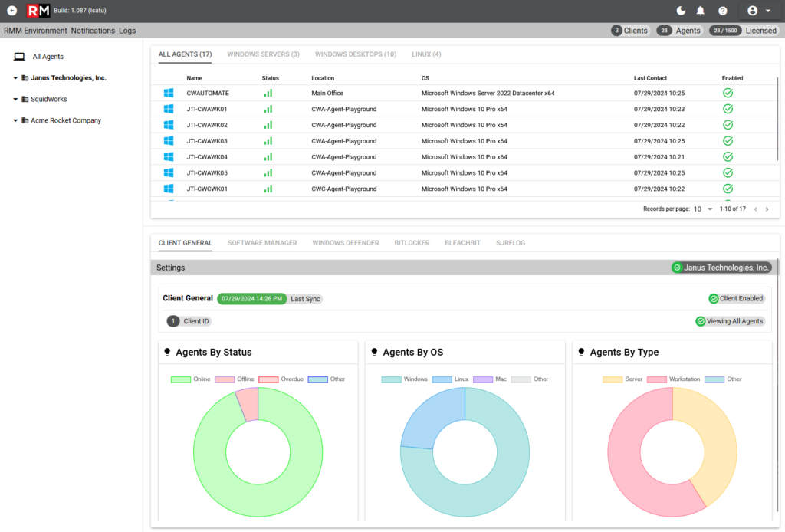Screen dimensions: 785x532
Task: Click the Online legend color swatch
Action: point(181,379)
